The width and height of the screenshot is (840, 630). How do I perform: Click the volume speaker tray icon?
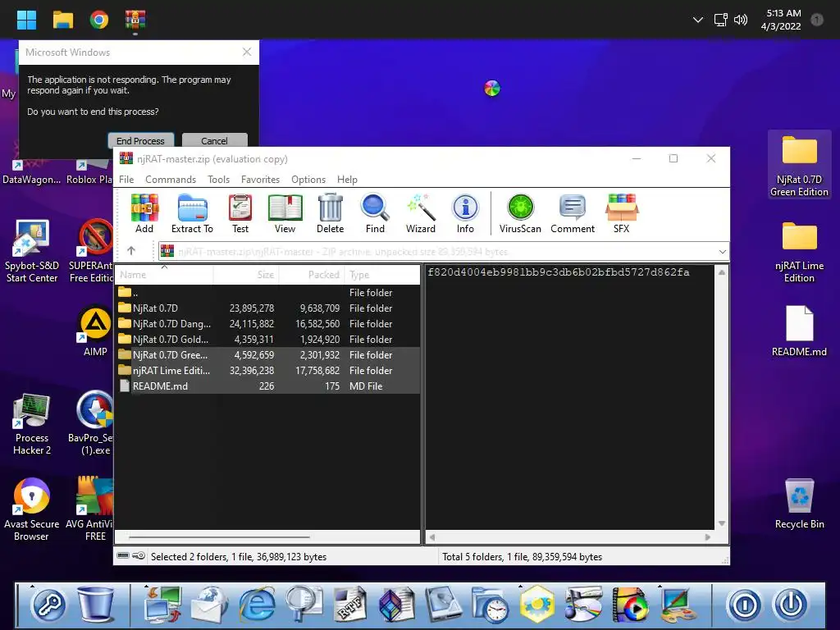[x=741, y=20]
